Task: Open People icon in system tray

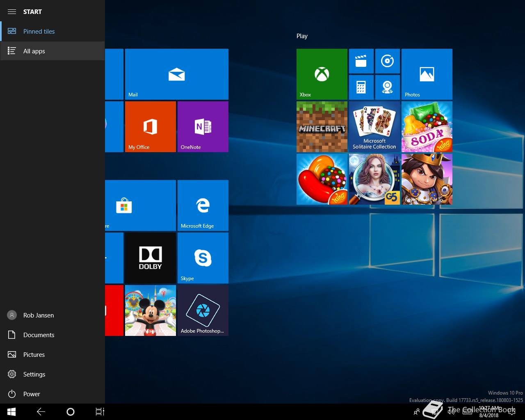Action: pyautogui.click(x=417, y=412)
